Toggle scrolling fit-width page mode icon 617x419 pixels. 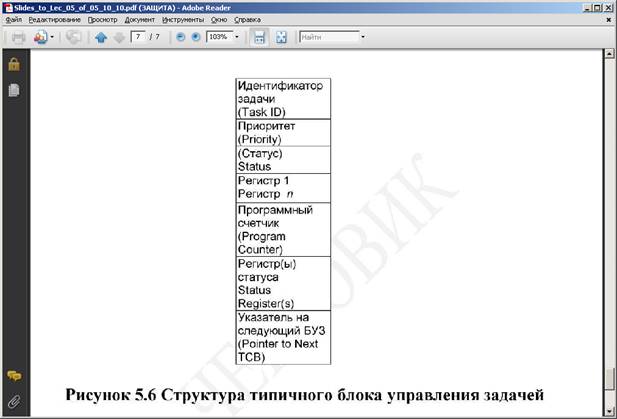point(259,37)
